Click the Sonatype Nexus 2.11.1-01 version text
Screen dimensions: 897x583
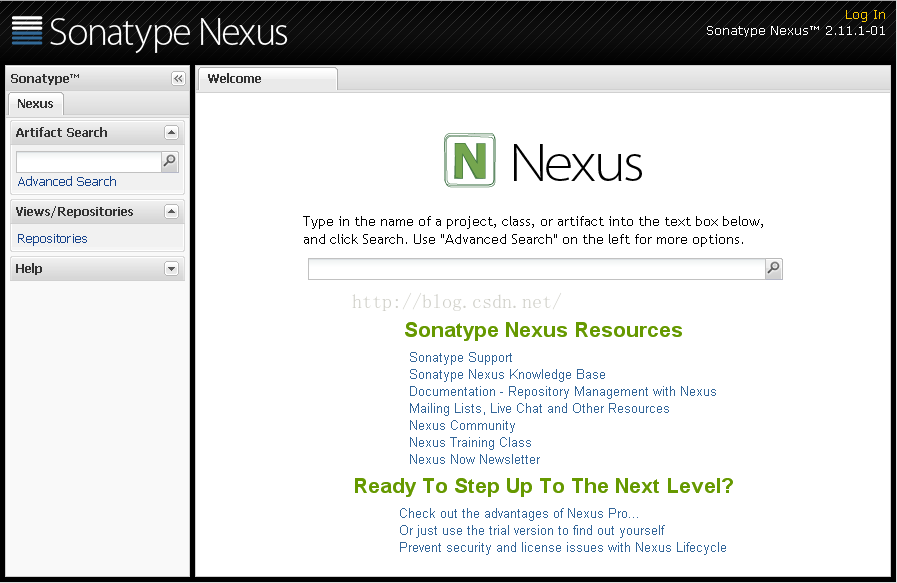tap(796, 31)
